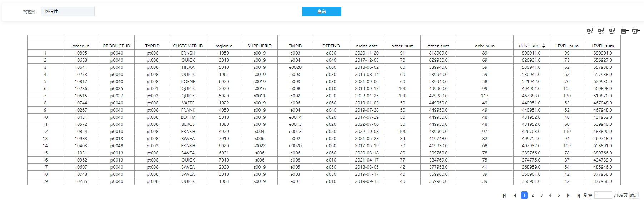Click supplier cell s0016
This screenshot has height=205, width=644.
coord(259,89)
